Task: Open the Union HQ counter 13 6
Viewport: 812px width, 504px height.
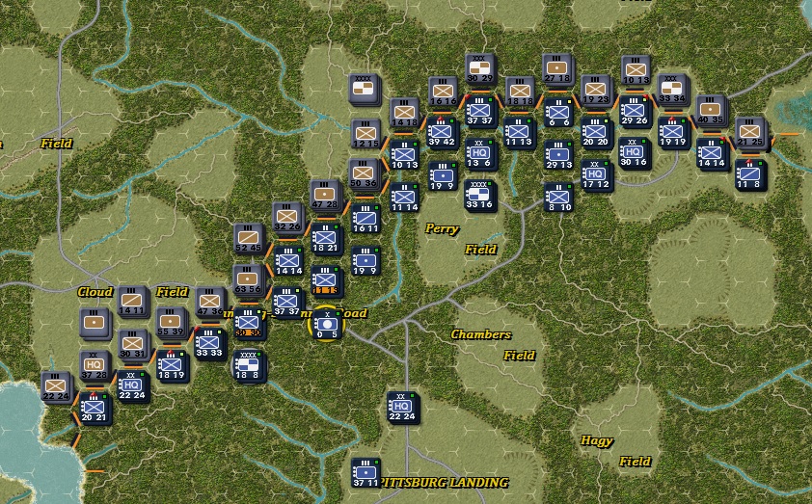Action: (480, 153)
